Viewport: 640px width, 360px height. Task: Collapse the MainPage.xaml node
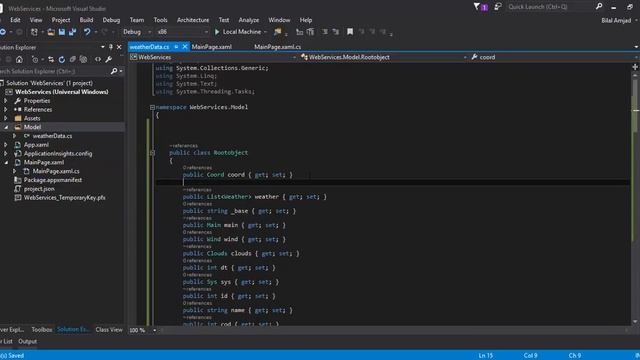6,162
